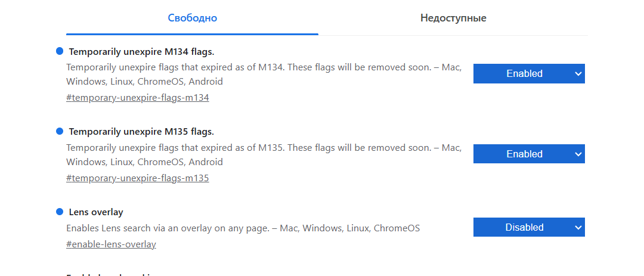Open the Lens overlay Disabled dropdown
Viewport: 644px width, 276px height.
point(524,227)
